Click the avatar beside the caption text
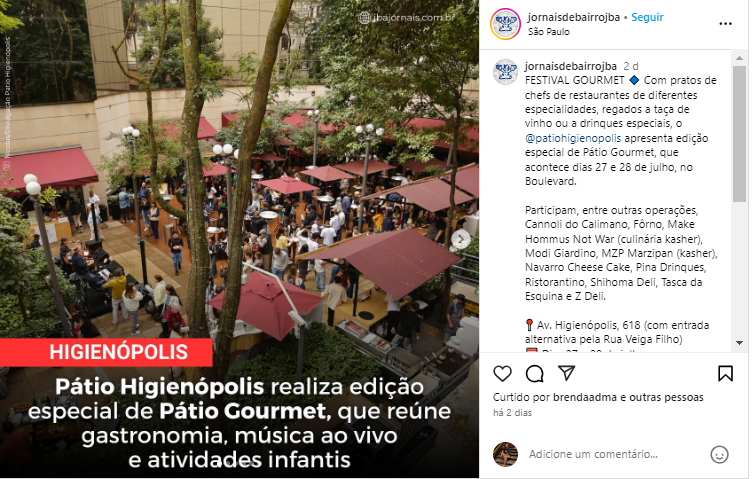Image resolution: width=753 pixels, height=479 pixels. point(505,72)
